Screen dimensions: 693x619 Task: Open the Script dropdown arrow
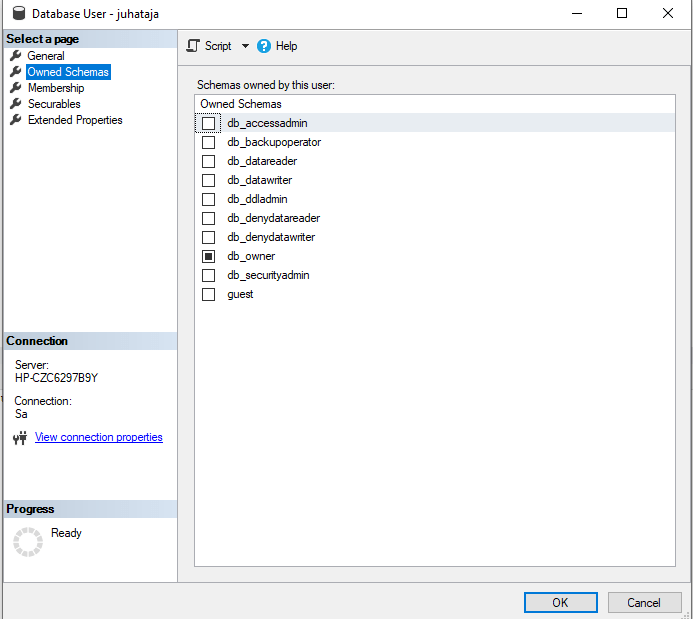tap(245, 46)
